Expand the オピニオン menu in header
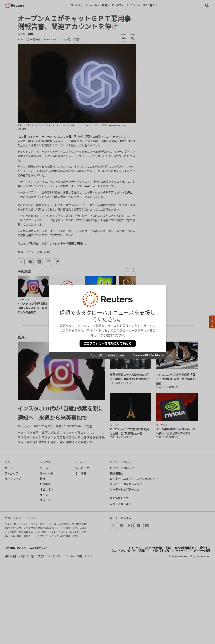 133,5
